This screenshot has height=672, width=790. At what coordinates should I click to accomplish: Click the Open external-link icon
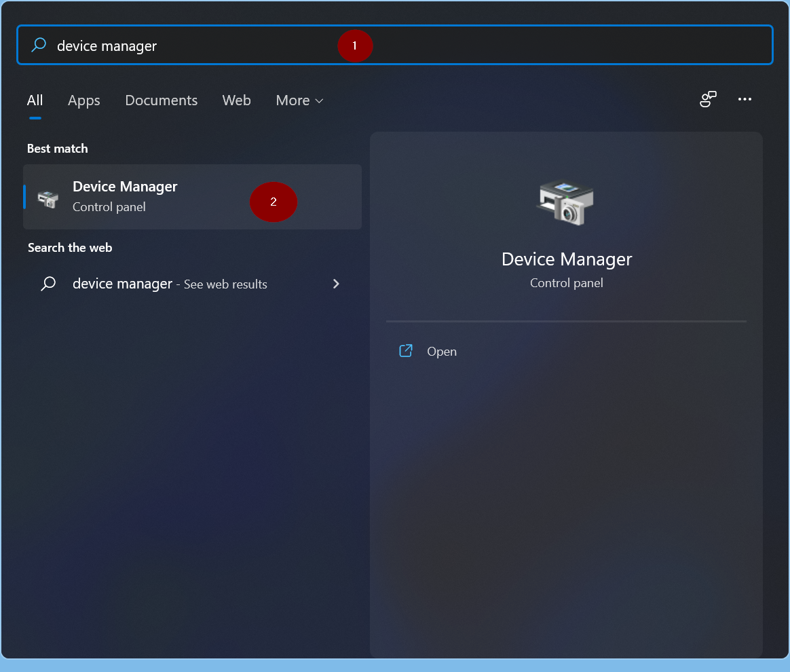(x=406, y=351)
